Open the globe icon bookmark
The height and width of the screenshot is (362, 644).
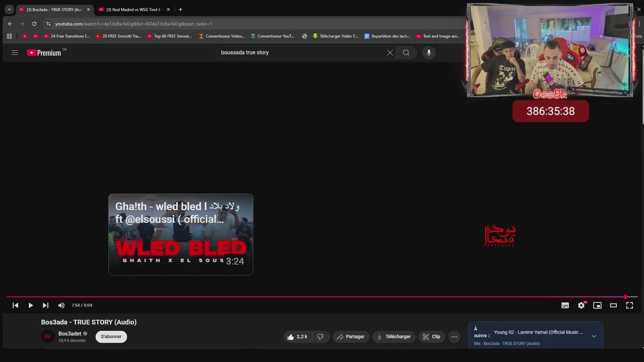click(x=304, y=36)
